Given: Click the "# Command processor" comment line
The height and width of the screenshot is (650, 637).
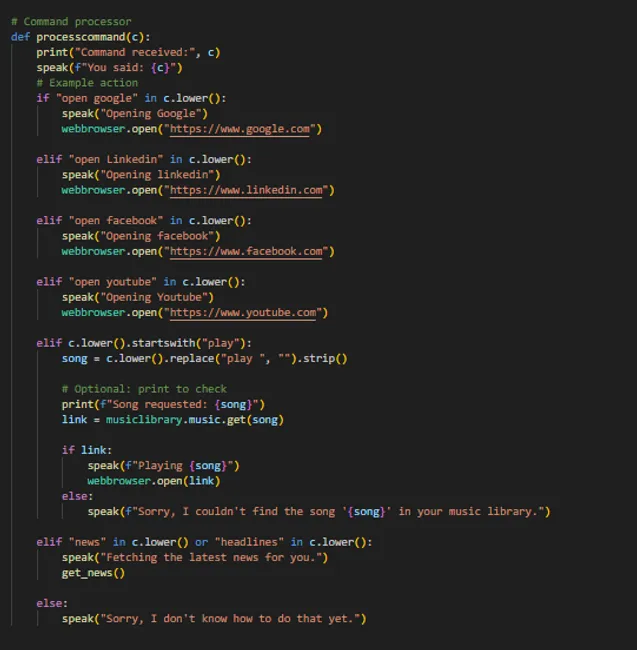Looking at the screenshot, I should (x=70, y=21).
